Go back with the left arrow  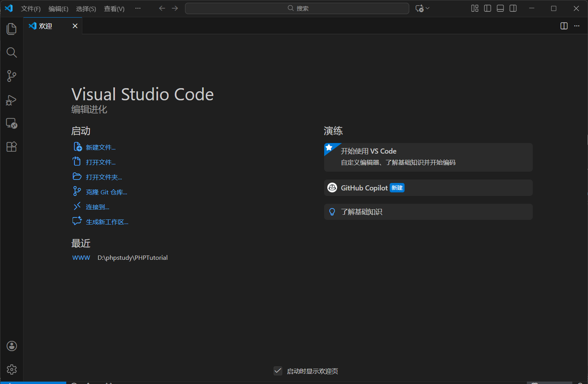pos(162,8)
